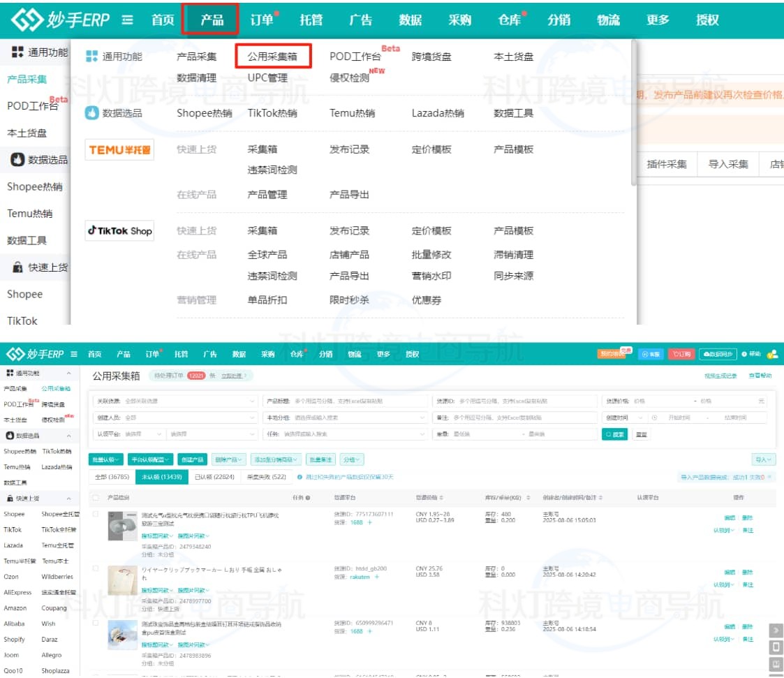Image resolution: width=784 pixels, height=678 pixels.
Task: Open the 批量认领 dropdown button
Action: tap(106, 459)
